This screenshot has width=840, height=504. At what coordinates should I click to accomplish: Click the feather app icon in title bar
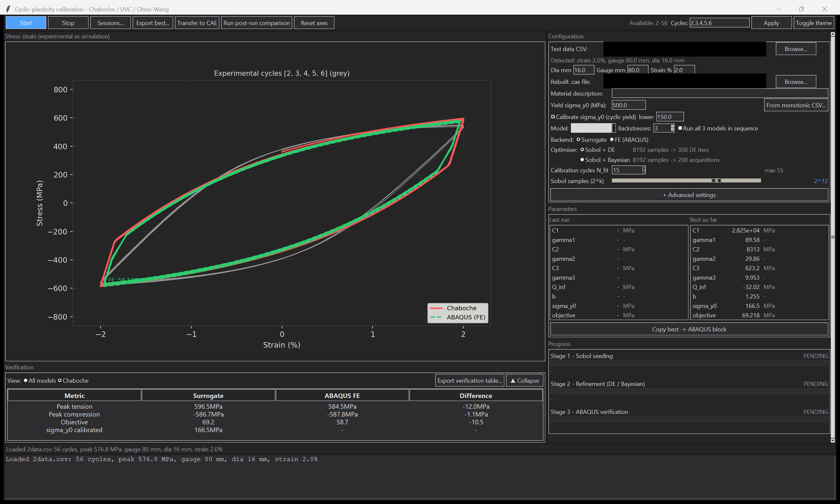point(8,9)
